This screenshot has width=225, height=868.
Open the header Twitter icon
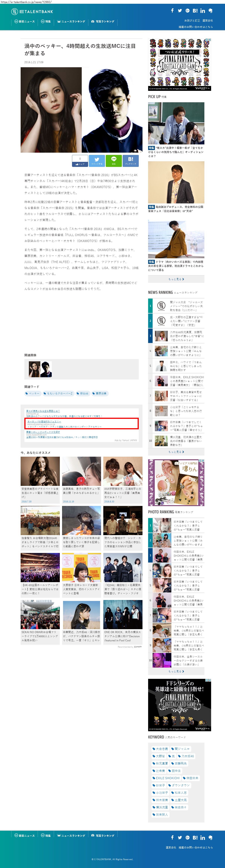pos(180,10)
